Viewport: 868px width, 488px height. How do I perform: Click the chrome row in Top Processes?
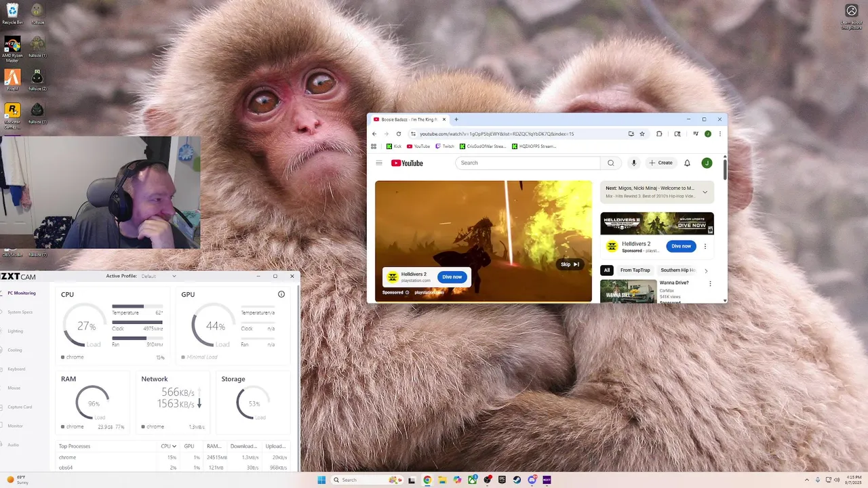point(173,457)
